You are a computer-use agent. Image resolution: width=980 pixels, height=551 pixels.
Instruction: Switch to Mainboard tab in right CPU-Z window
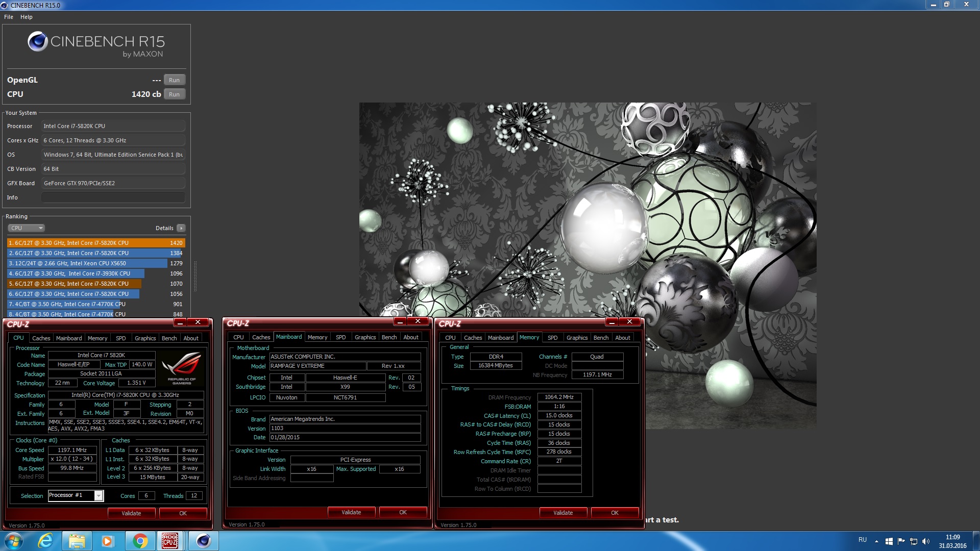coord(501,338)
